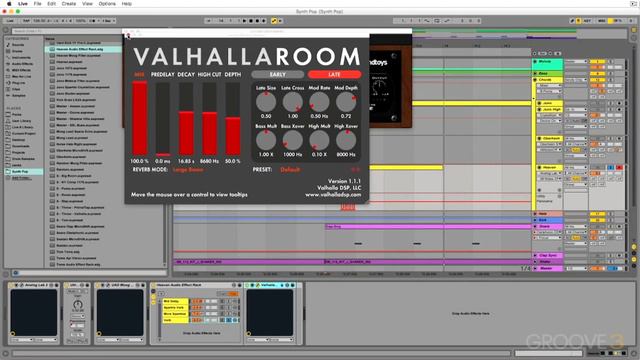The image size is (640, 360).
Task: Open the Live application menu
Action: [23, 4]
